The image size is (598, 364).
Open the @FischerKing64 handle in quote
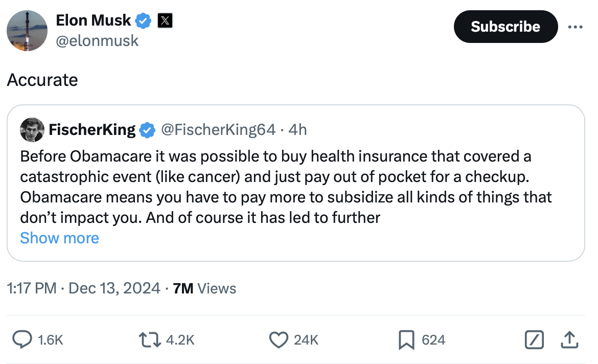click(x=218, y=130)
